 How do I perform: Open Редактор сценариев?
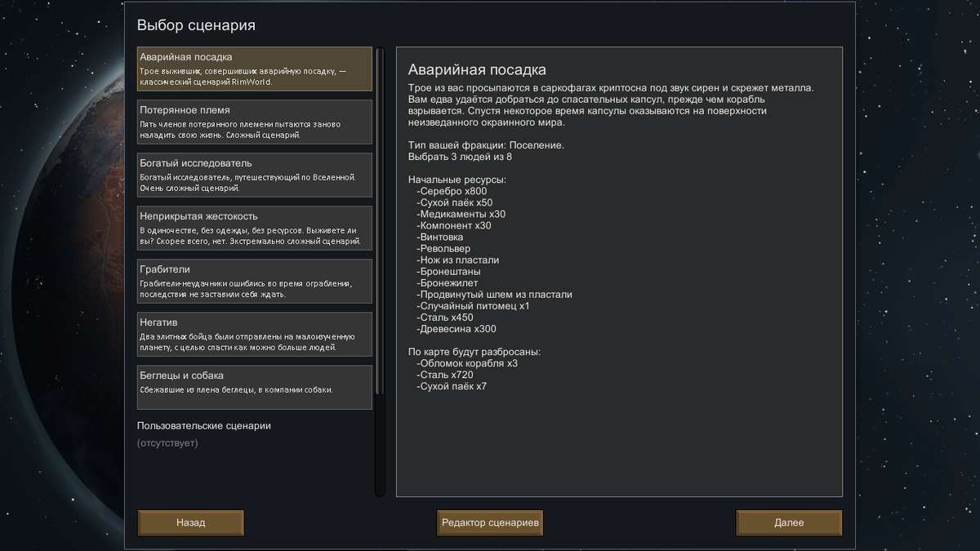coord(490,522)
